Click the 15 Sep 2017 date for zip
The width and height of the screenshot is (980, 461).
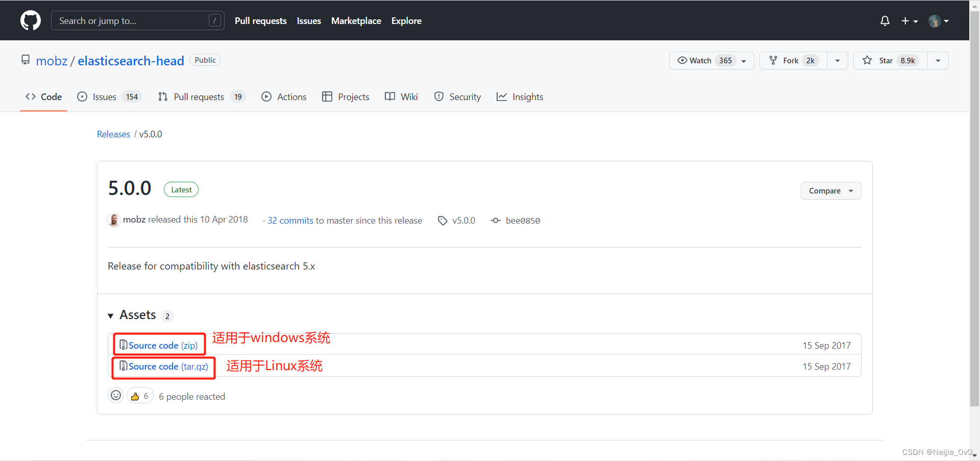826,346
